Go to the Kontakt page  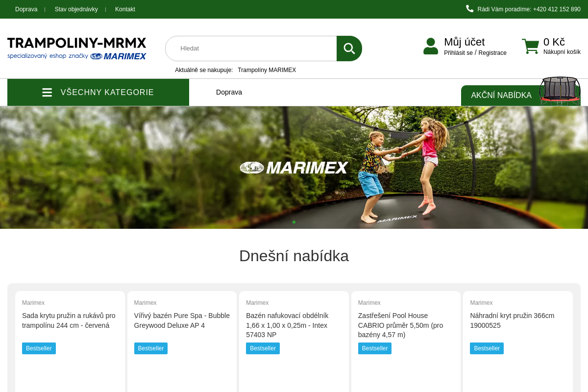125,9
